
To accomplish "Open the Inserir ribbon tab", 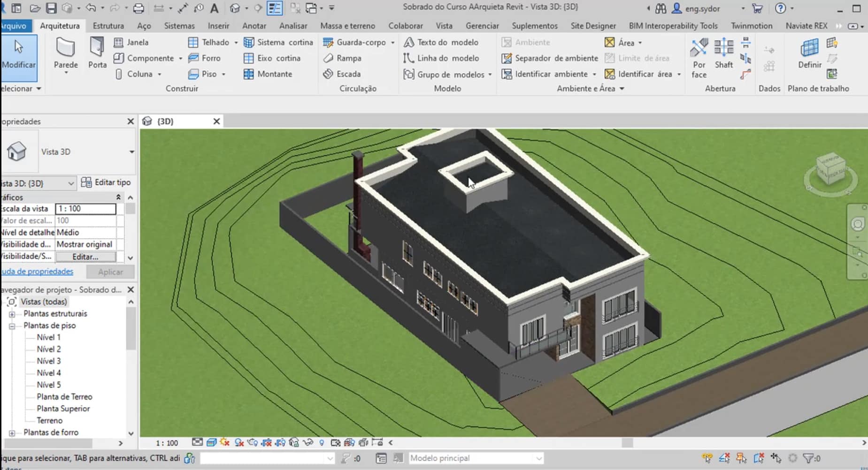I will [218, 26].
